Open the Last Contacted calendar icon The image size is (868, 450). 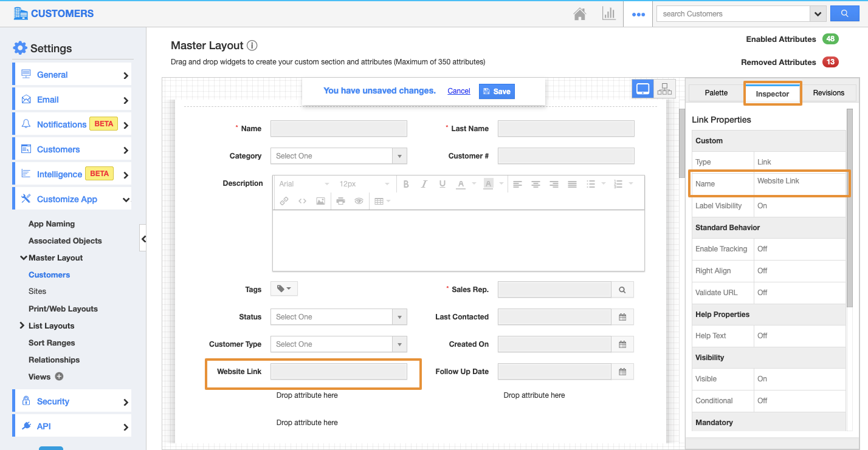622,317
